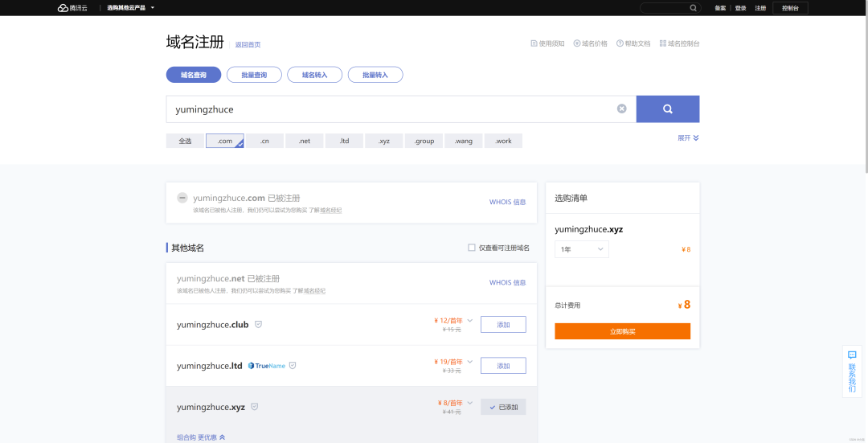Toggle the .ltd suffix filter

pos(344,141)
